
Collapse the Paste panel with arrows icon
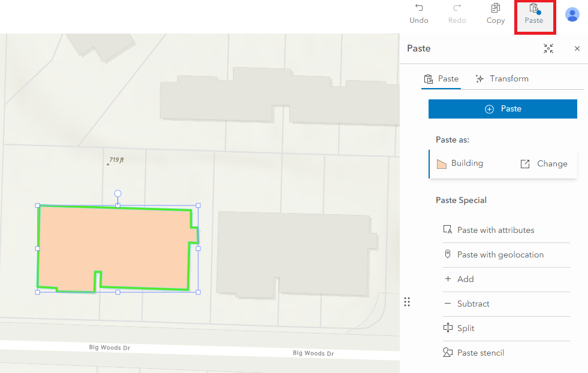click(548, 48)
